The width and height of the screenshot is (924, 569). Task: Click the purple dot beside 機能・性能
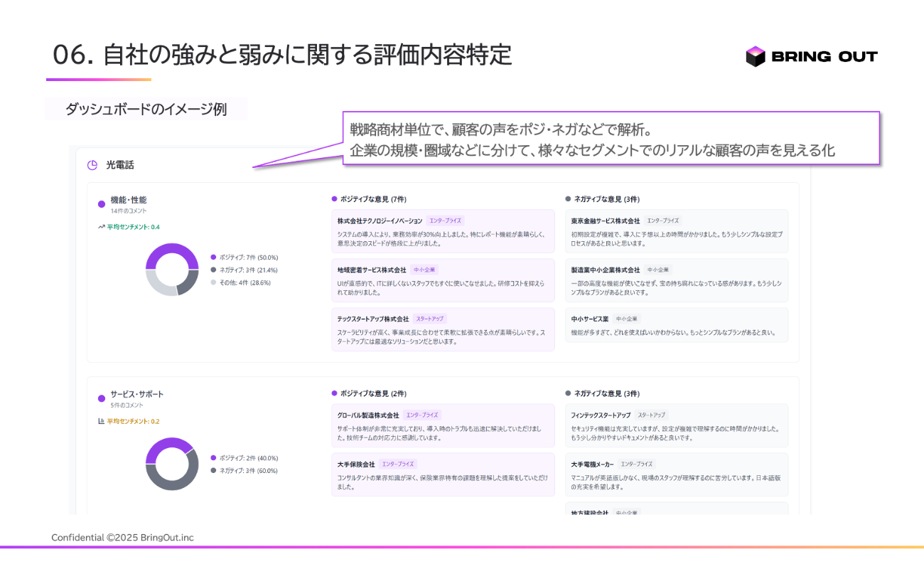coord(102,205)
